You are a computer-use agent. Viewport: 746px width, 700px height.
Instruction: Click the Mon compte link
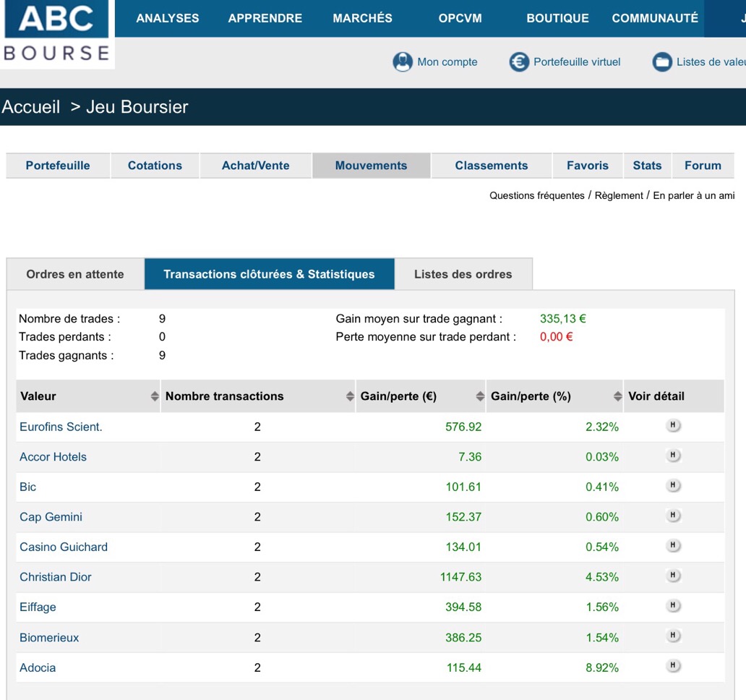click(x=447, y=62)
